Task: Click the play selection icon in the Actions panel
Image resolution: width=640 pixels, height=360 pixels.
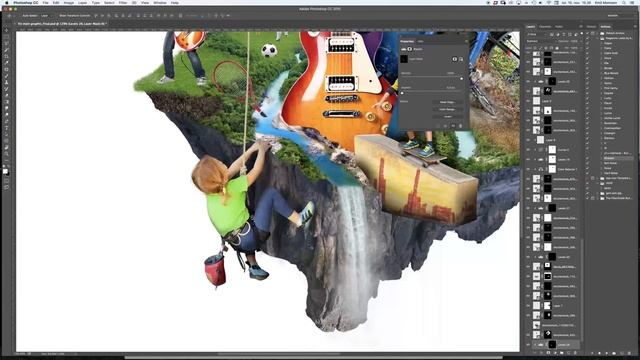Action: tap(607, 353)
